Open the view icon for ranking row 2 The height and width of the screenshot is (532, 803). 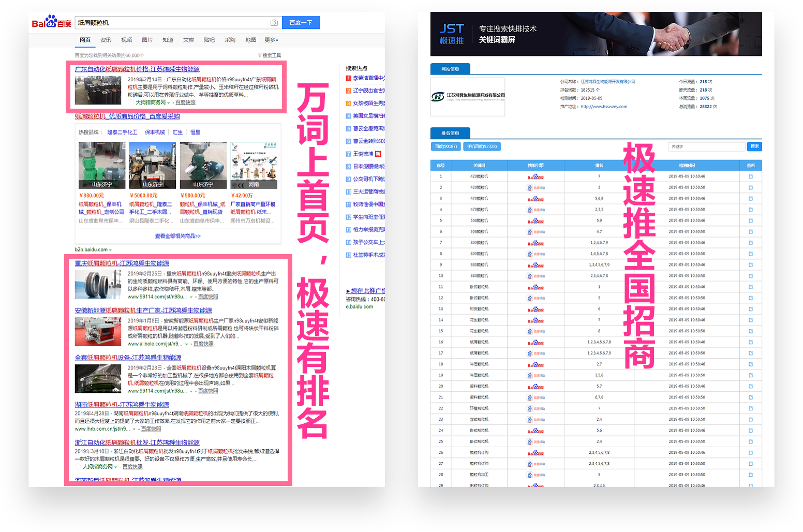click(751, 187)
